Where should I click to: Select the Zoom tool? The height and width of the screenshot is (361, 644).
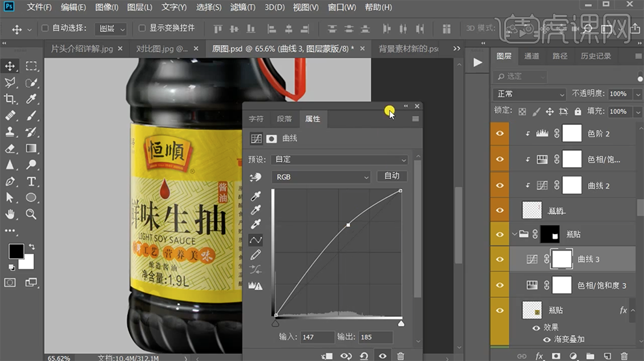[x=31, y=214]
